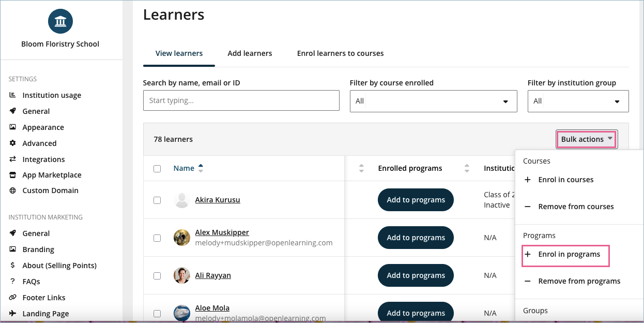The height and width of the screenshot is (323, 644).
Task: Click the Bloom Floristry School institution logo
Action: 60,21
